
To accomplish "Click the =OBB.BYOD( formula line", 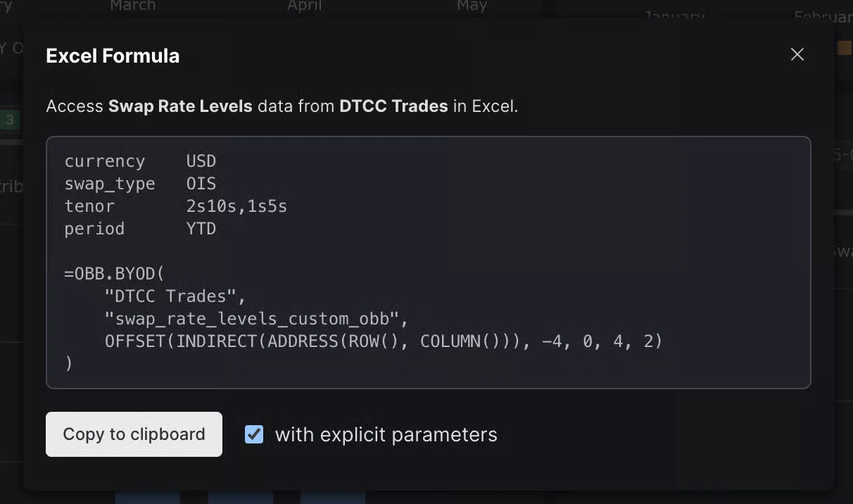I will click(114, 273).
